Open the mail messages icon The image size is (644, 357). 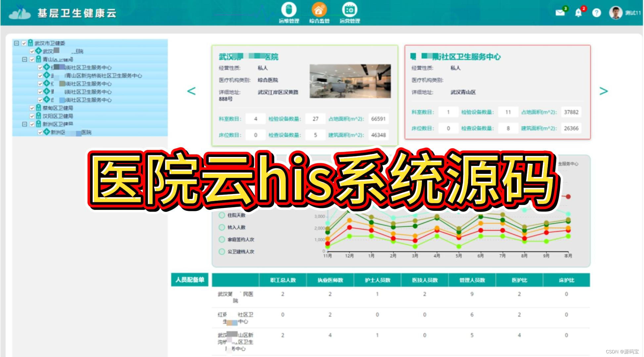click(560, 13)
